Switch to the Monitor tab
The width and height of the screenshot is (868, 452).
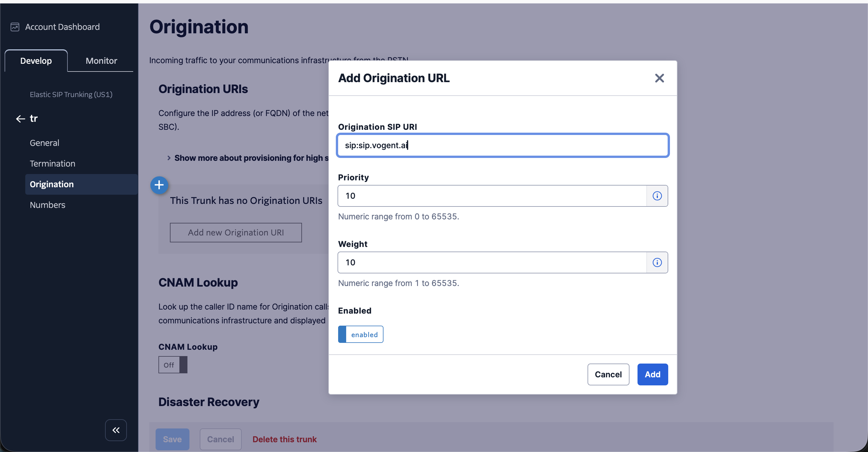pos(101,61)
